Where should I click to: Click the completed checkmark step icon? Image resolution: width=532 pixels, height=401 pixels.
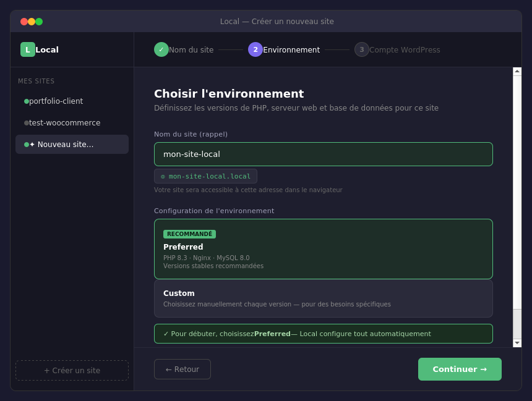161,49
